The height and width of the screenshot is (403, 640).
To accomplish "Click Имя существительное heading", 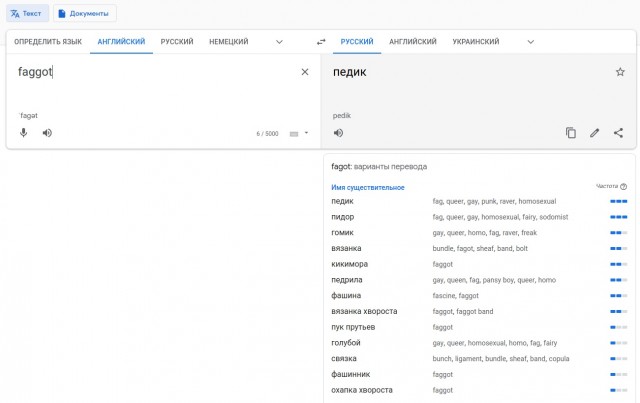I will [368, 187].
